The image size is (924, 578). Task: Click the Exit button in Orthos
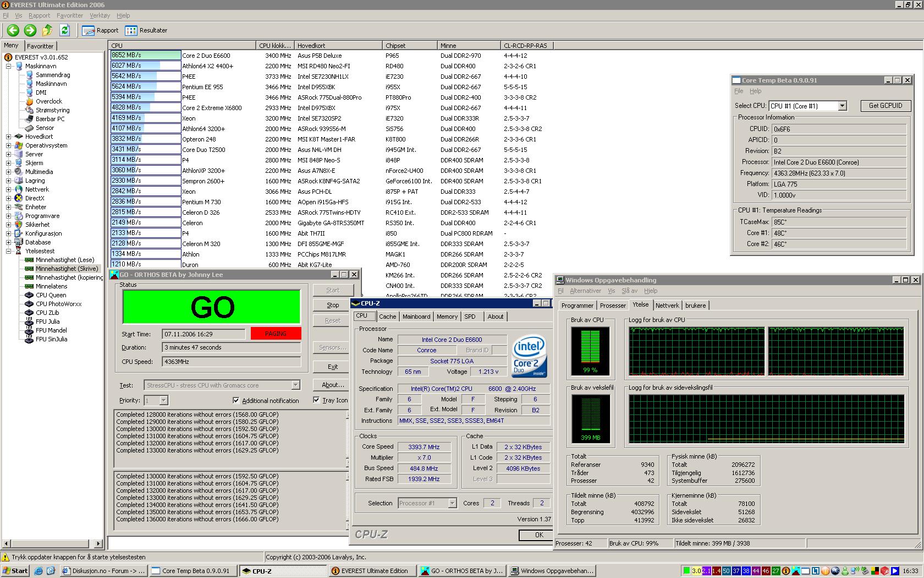coord(333,367)
